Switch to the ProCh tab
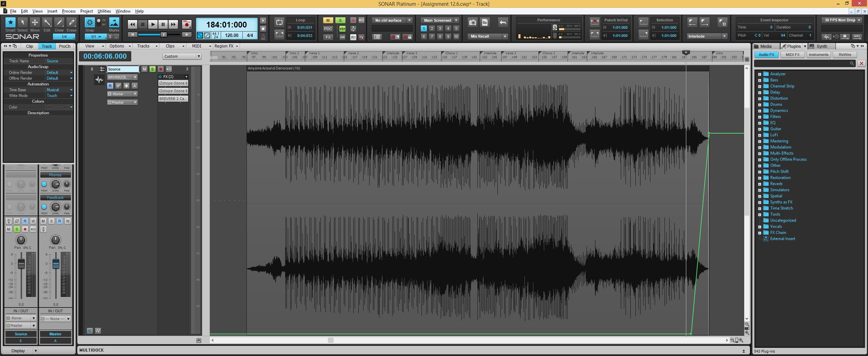 [x=64, y=46]
